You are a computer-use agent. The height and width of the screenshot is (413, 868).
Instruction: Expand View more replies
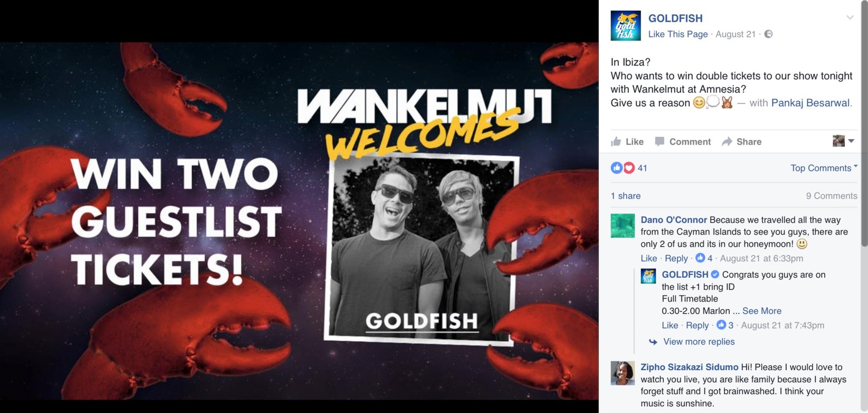[x=699, y=342]
